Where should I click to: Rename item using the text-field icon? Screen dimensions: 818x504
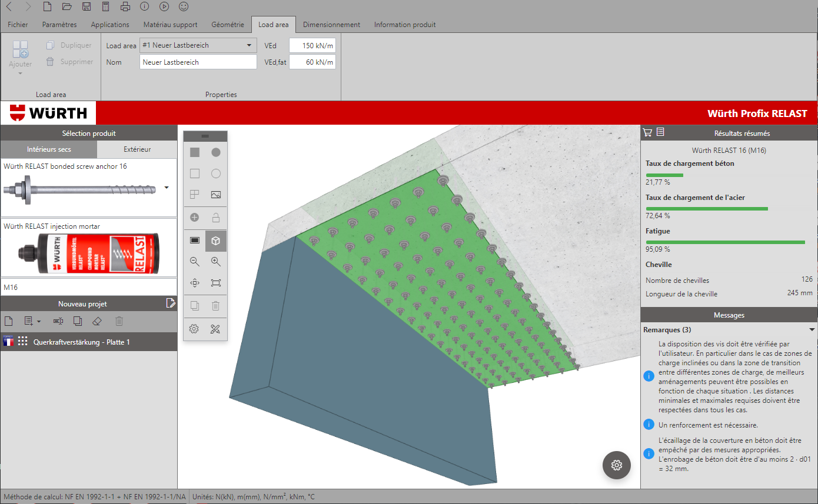click(58, 321)
